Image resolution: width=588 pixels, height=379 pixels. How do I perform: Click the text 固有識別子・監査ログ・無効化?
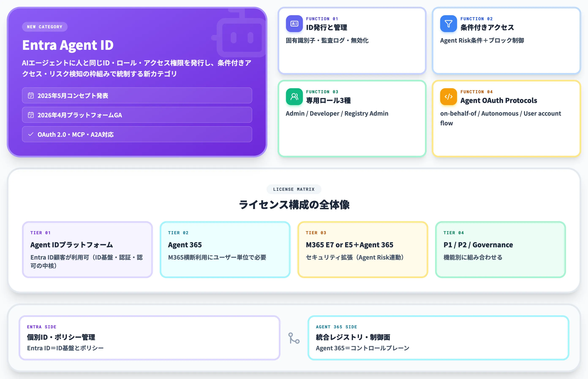327,40
